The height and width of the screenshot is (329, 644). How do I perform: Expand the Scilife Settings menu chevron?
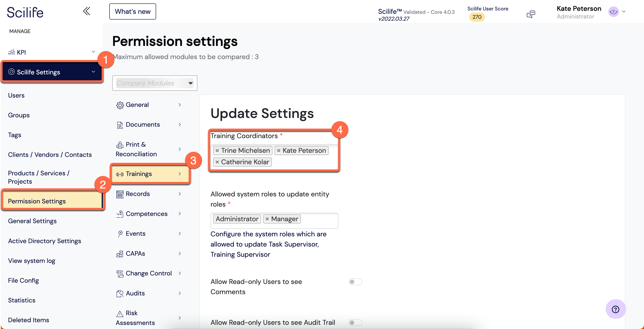point(93,72)
